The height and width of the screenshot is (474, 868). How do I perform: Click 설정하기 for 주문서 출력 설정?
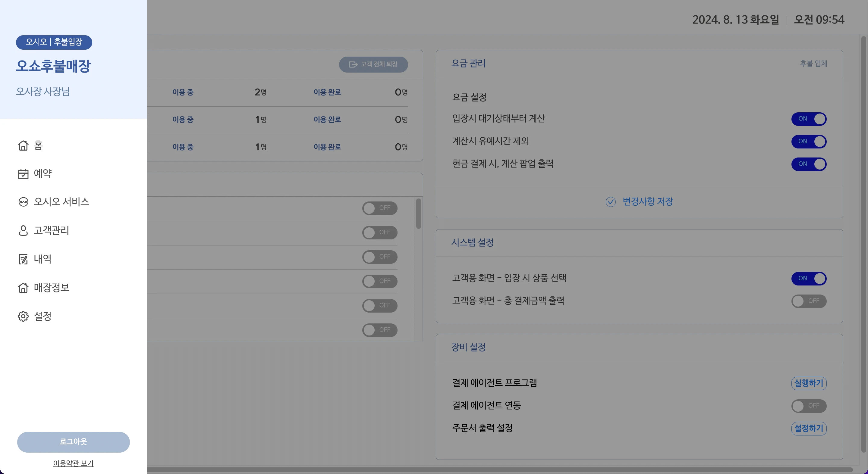pos(809,428)
